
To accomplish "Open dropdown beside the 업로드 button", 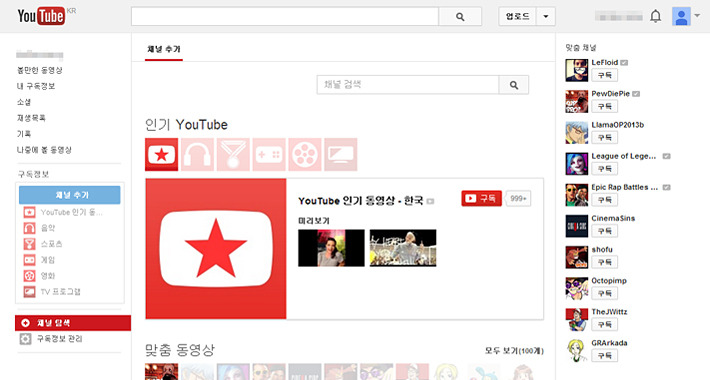I will tap(546, 17).
